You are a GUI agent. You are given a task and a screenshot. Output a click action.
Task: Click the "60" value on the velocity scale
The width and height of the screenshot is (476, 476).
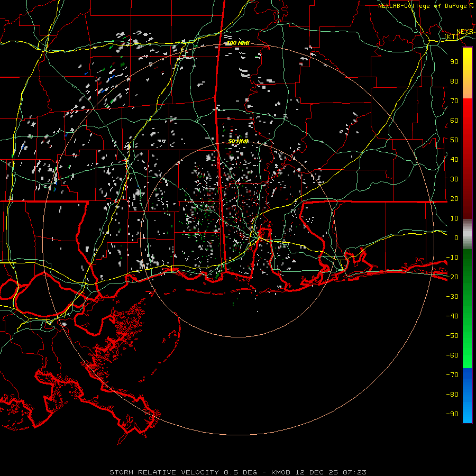click(454, 120)
